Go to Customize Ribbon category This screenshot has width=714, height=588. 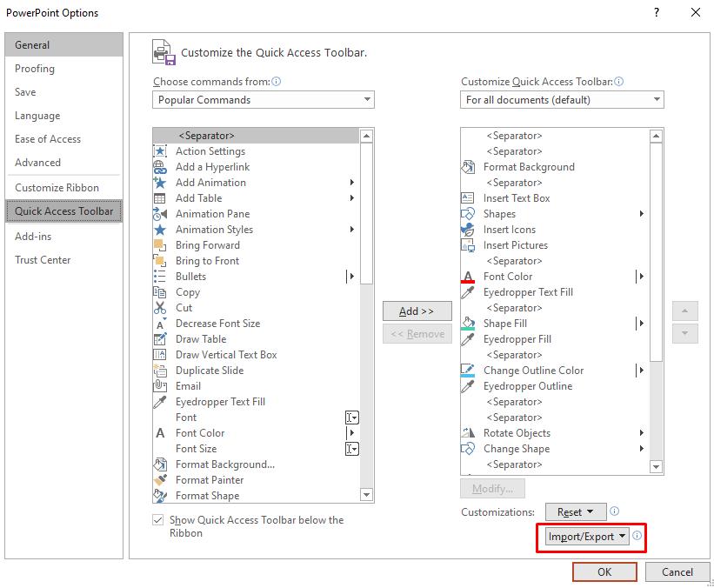coord(63,188)
